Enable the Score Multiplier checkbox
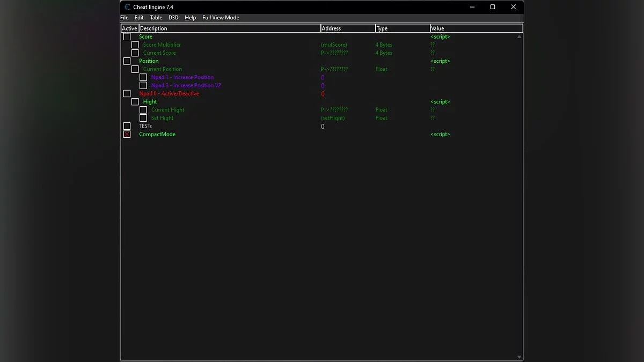Image resolution: width=644 pixels, height=362 pixels. coord(135,45)
